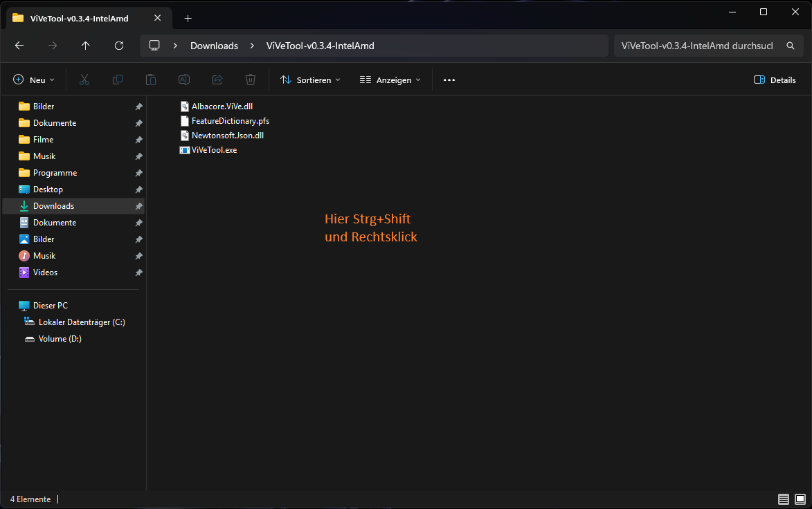The height and width of the screenshot is (509, 812).
Task: Open the three-dots more options menu
Action: click(449, 80)
